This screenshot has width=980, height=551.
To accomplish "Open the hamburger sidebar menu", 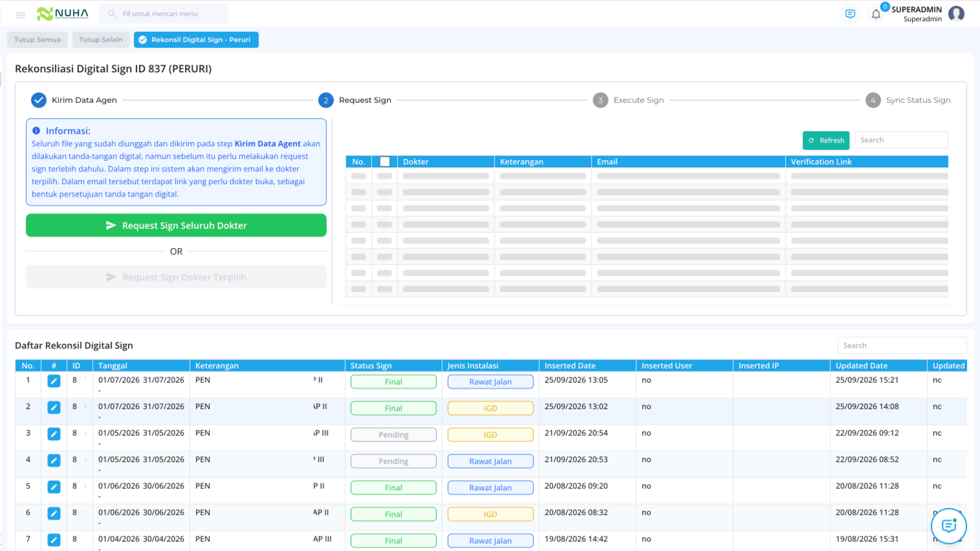I will pos(20,15).
